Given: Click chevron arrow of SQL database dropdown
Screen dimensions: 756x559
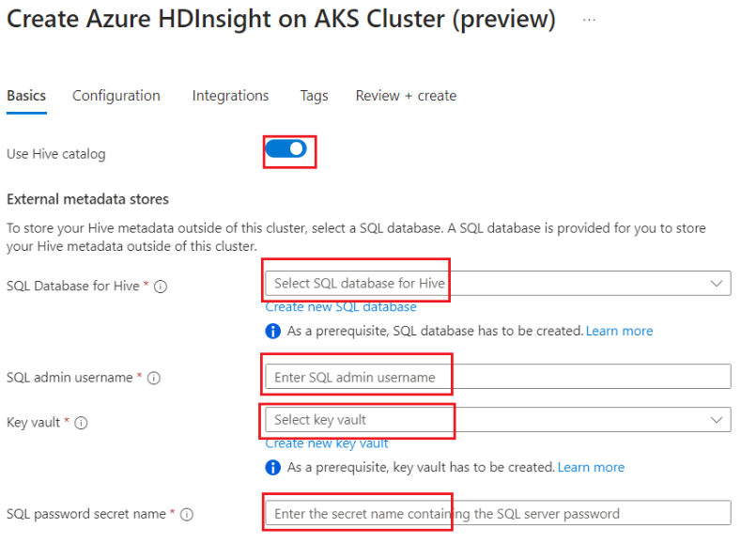Looking at the screenshot, I should (x=717, y=284).
